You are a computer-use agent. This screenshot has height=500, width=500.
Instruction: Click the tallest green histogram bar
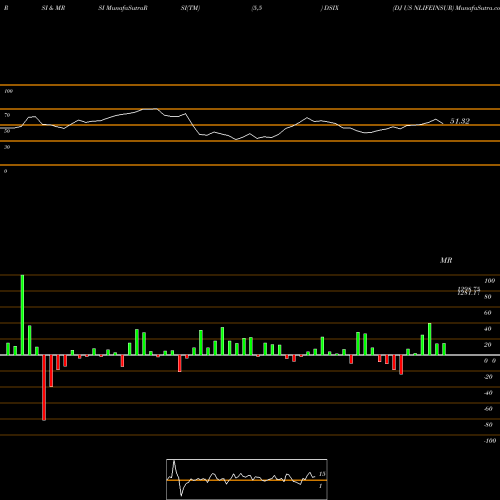point(22,315)
